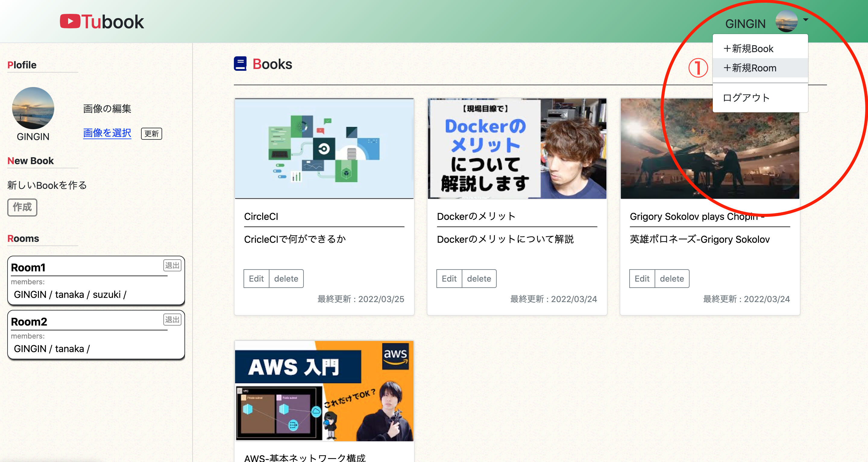The height and width of the screenshot is (462, 868).
Task: Open the Grigory Sokolov piano thumbnail
Action: (x=710, y=148)
